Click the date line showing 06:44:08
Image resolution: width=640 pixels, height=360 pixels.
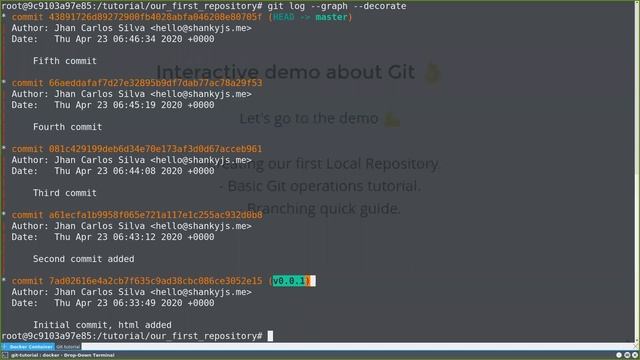[x=113, y=171]
